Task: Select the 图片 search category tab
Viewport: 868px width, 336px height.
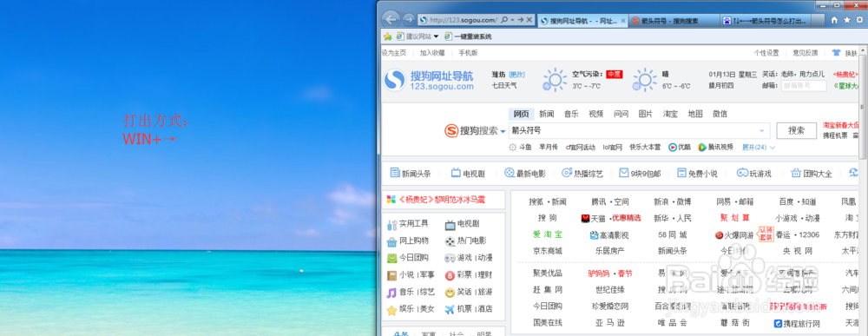Action: point(646,114)
